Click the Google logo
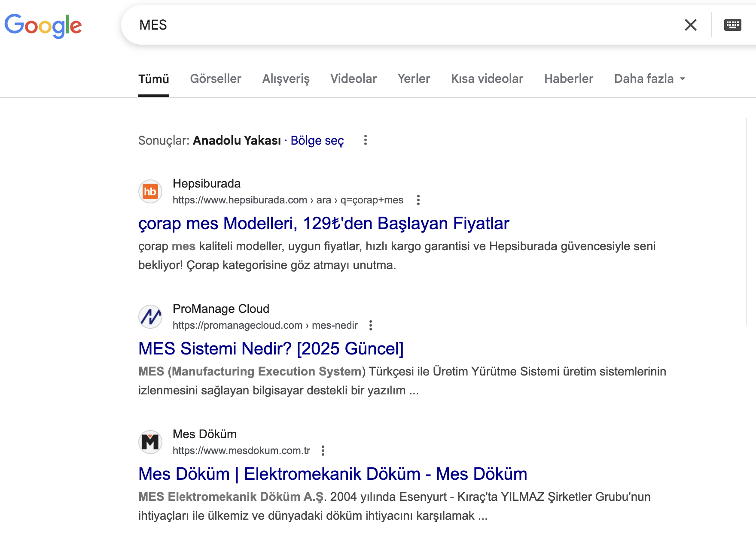 (43, 25)
